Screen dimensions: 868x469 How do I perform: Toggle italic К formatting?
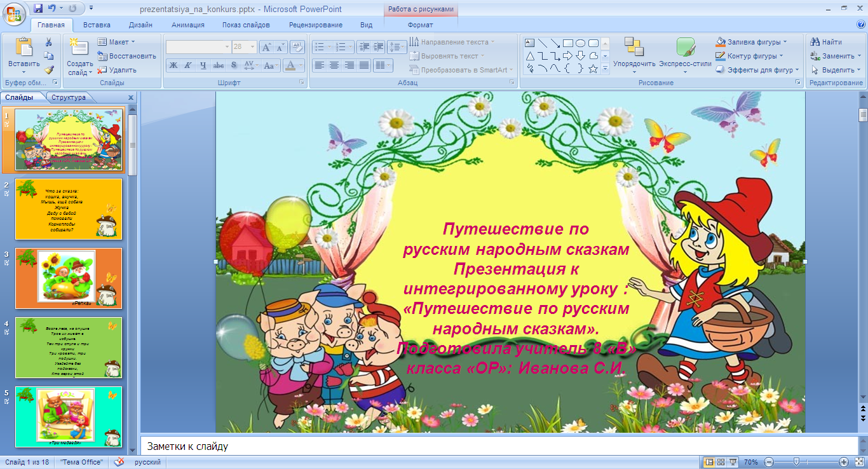click(188, 65)
